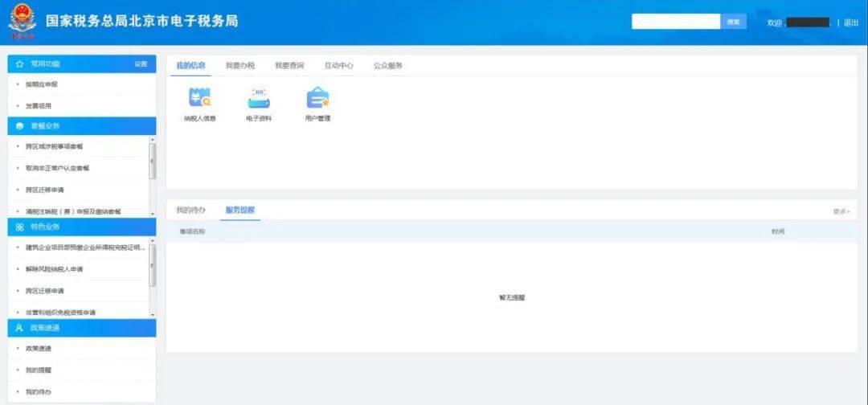Select the 我的待办 tab
868x405 pixels.
(x=190, y=211)
